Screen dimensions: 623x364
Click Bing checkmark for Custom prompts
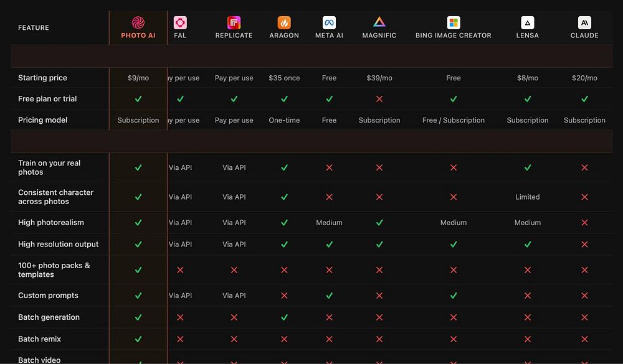tap(454, 296)
